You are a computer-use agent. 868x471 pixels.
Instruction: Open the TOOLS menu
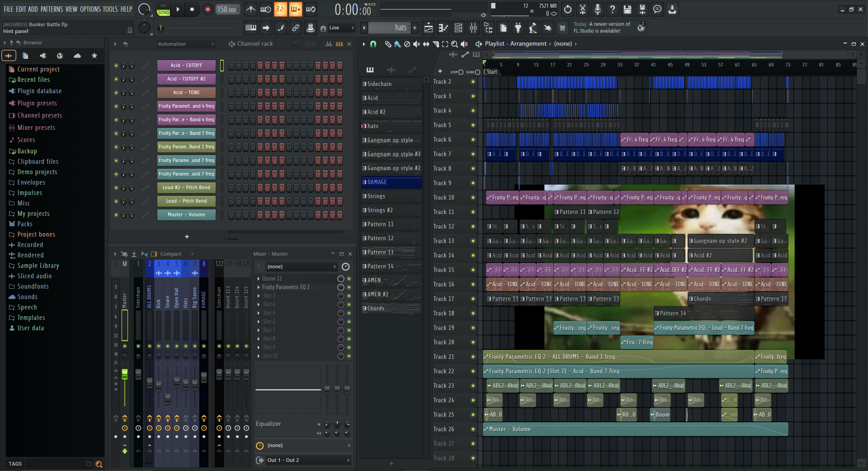pos(110,9)
